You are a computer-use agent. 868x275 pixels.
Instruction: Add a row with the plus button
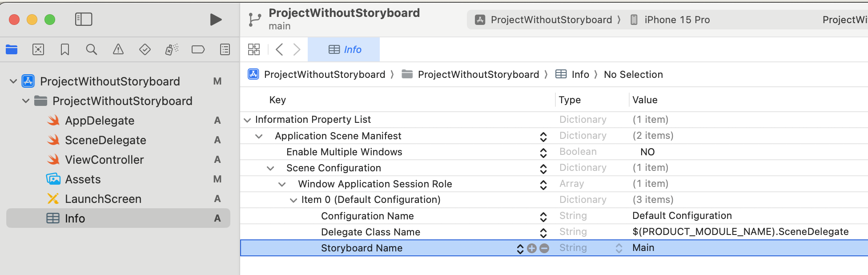tap(532, 248)
